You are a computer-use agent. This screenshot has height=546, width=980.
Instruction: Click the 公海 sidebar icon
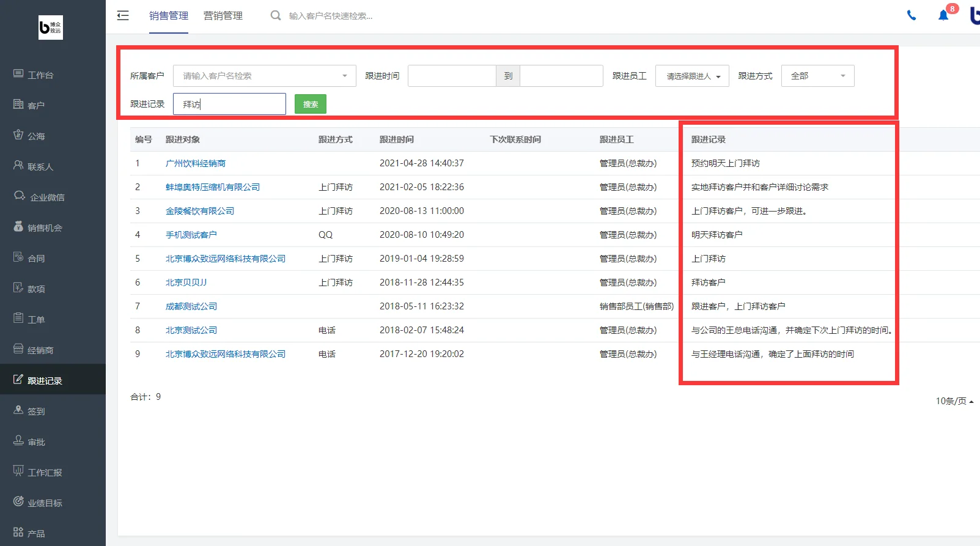click(x=18, y=135)
